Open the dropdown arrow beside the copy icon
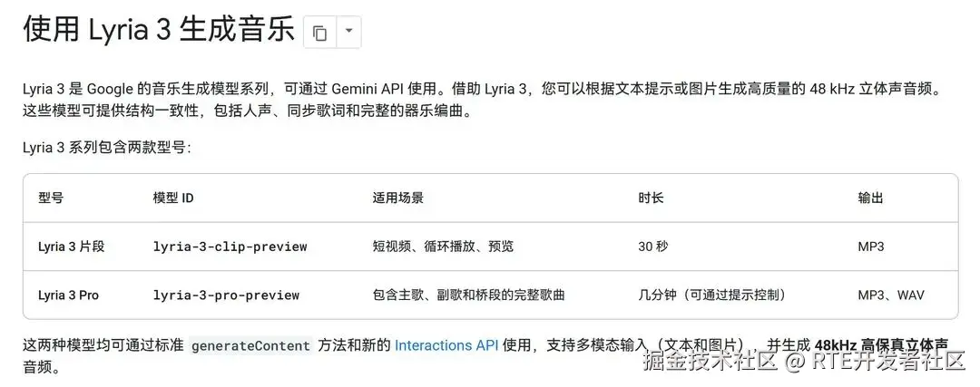980x387 pixels. coord(348,33)
